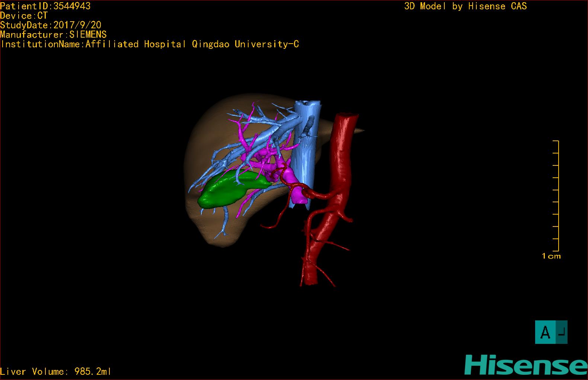The image size is (588, 380).
Task: Click the StudyDate:2017/9/20 text
Action: pos(51,25)
